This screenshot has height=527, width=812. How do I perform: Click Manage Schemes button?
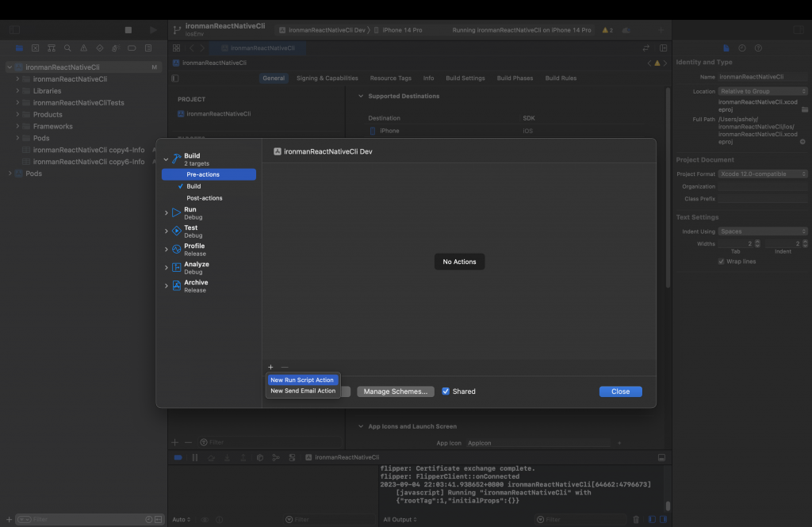[x=395, y=391]
